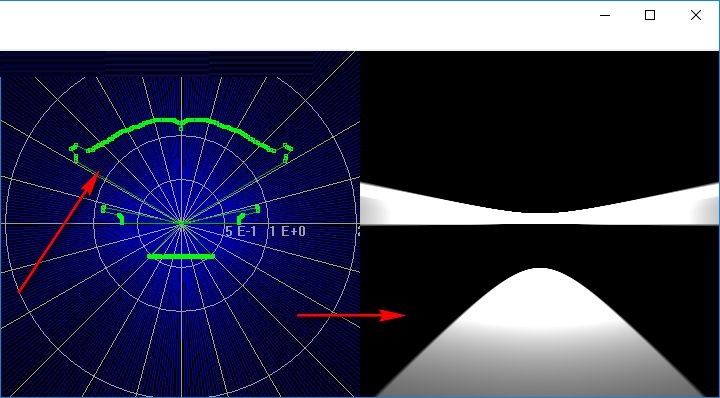The height and width of the screenshot is (398, 720).
Task: Click the green bracket at the arc's right end
Action: (287, 152)
